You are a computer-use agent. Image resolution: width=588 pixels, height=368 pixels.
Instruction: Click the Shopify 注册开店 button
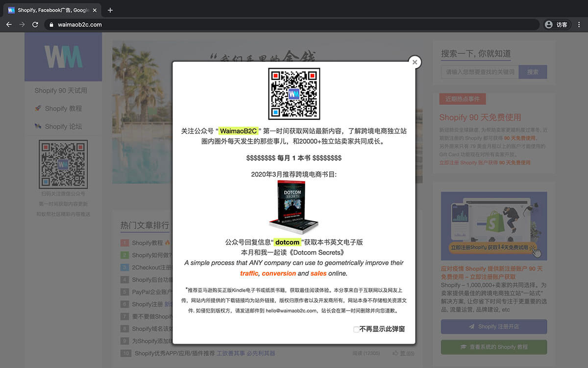[494, 326]
